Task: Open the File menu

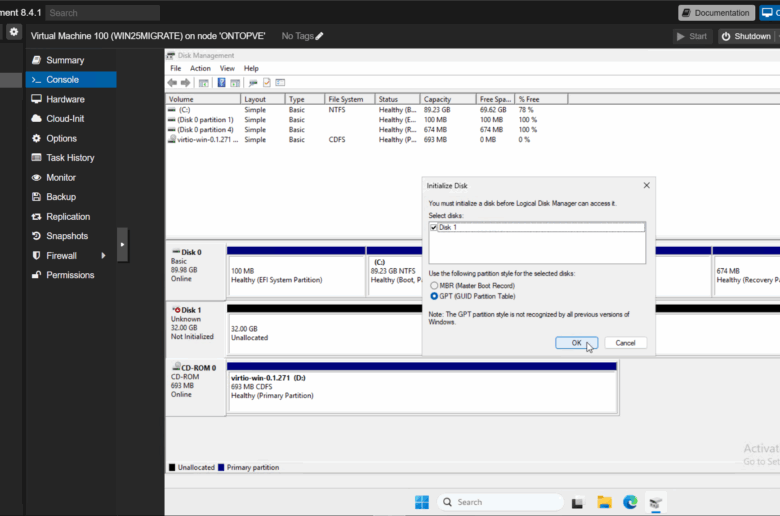Action: (x=176, y=68)
